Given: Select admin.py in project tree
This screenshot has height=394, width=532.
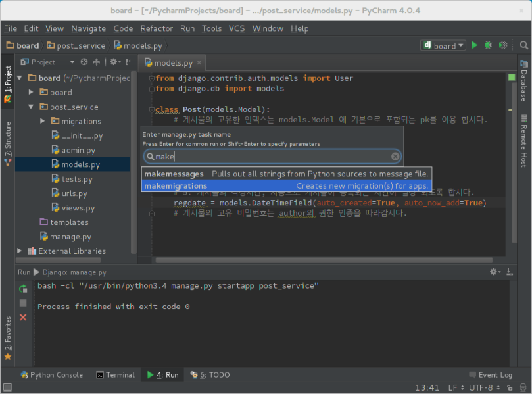Looking at the screenshot, I should coord(72,150).
